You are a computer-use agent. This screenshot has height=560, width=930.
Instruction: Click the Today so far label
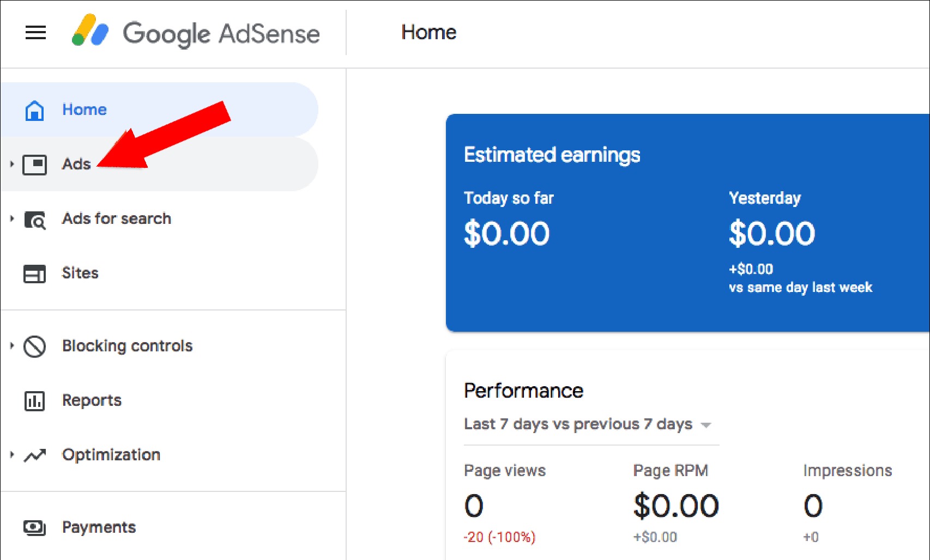(509, 198)
